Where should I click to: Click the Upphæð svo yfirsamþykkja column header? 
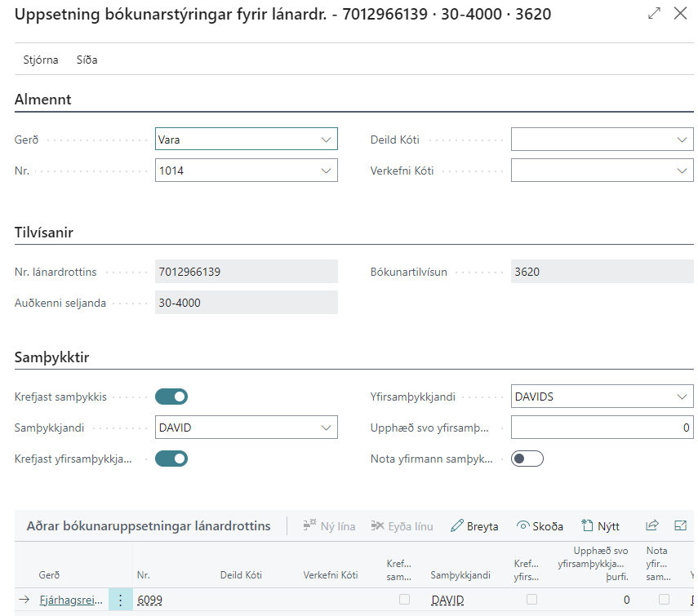(x=593, y=564)
